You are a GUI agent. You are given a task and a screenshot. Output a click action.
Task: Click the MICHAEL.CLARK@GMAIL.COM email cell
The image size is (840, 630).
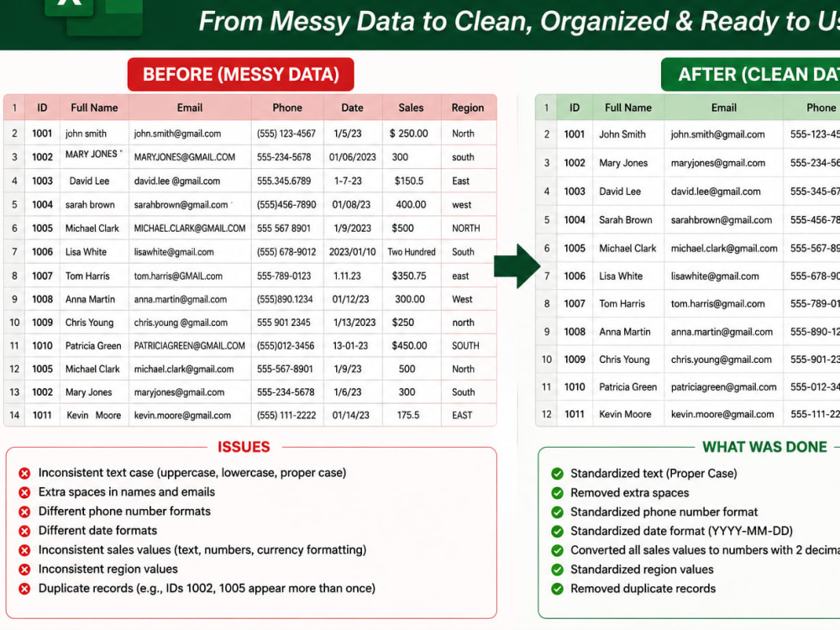(x=190, y=228)
